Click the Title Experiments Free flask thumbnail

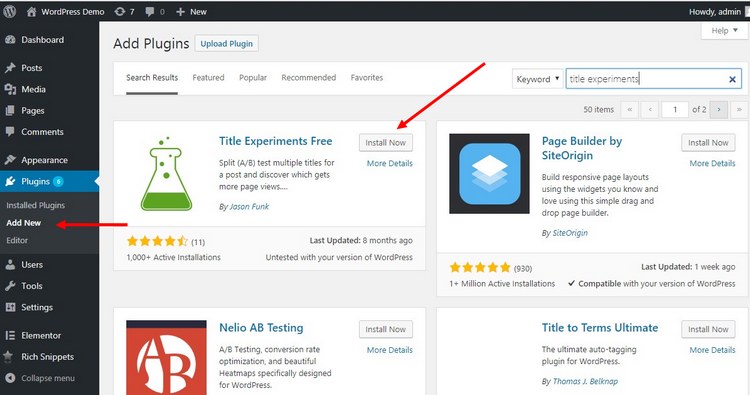point(166,173)
